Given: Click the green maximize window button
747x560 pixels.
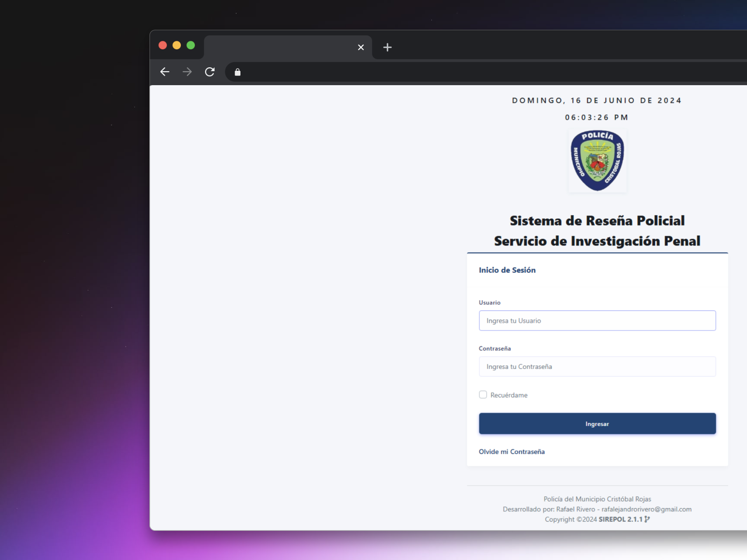Looking at the screenshot, I should pos(191,45).
